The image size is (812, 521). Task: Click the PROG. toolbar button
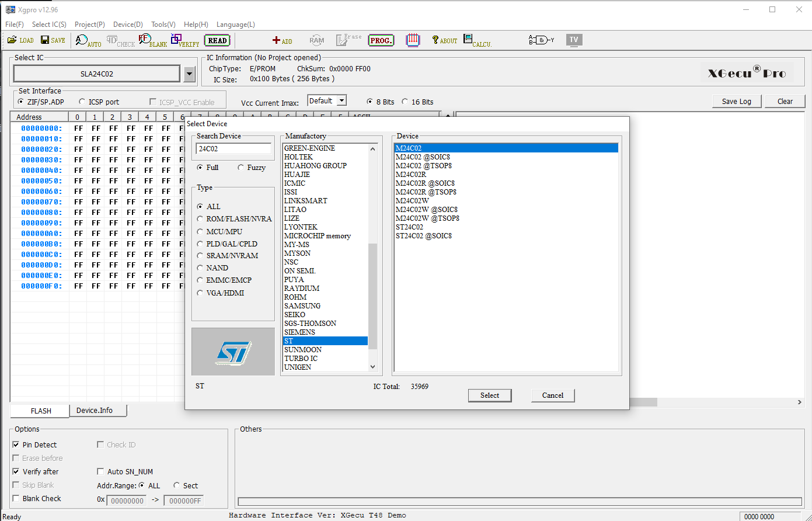pos(381,40)
